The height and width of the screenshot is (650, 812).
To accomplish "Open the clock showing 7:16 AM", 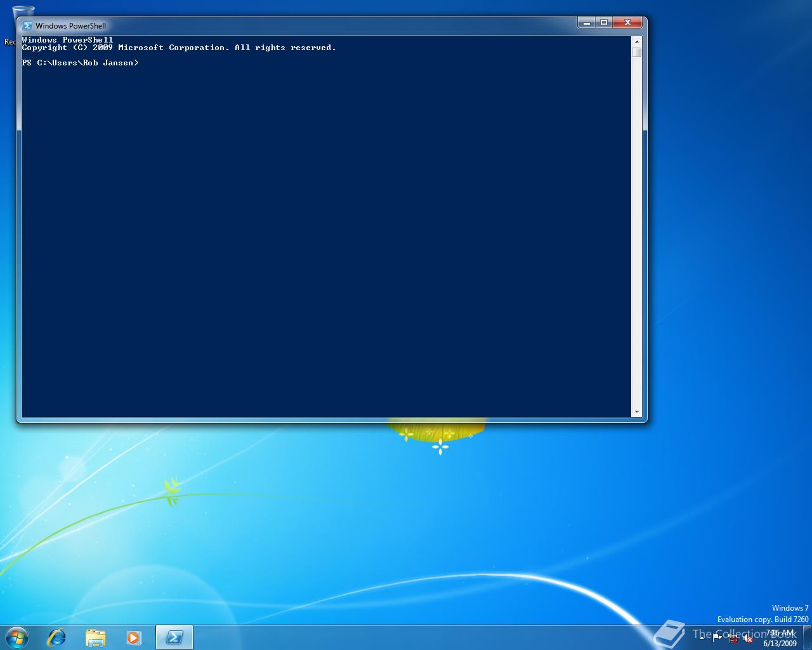I will click(x=780, y=638).
